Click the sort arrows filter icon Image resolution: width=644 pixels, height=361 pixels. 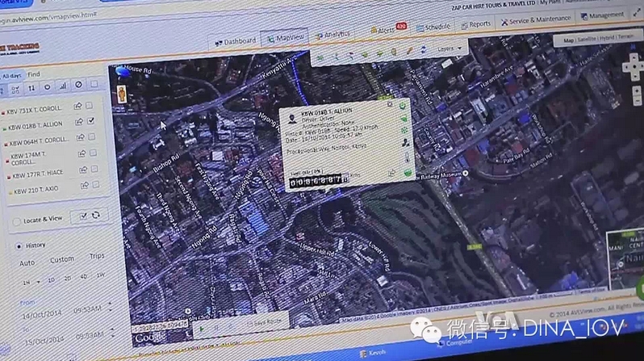point(31,88)
